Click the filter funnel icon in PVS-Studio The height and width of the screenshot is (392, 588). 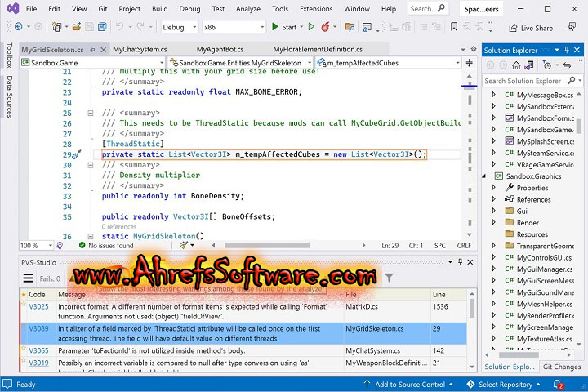[x=389, y=278]
